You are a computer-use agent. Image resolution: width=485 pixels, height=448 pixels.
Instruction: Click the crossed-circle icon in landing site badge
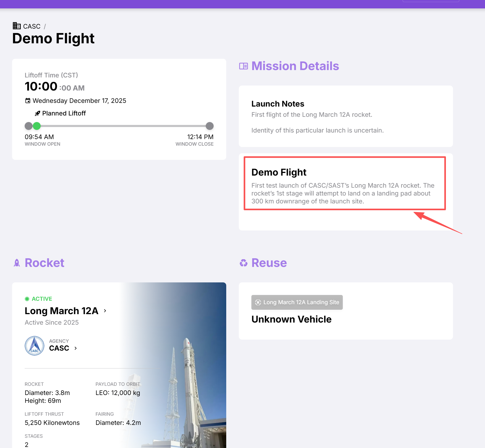258,302
